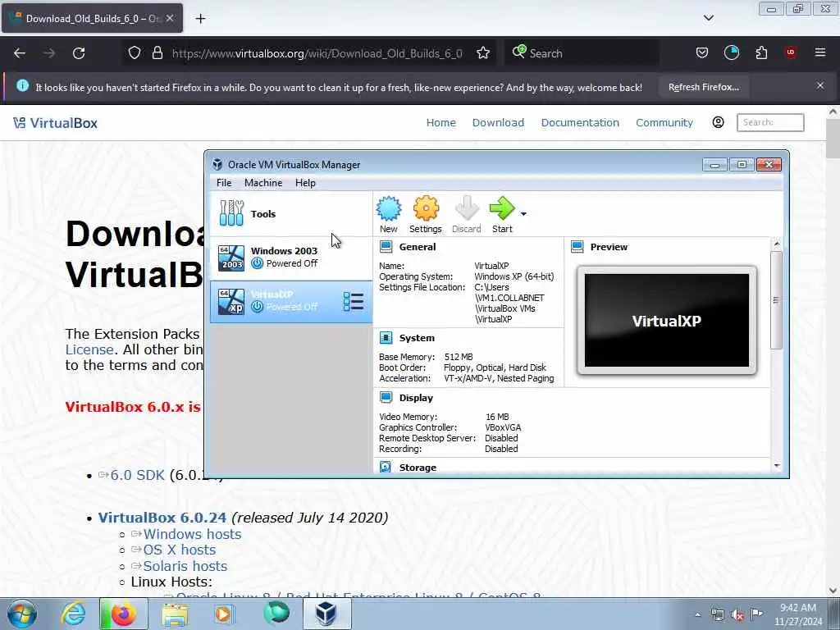Click Firefox icon in taskbar

click(x=123, y=614)
